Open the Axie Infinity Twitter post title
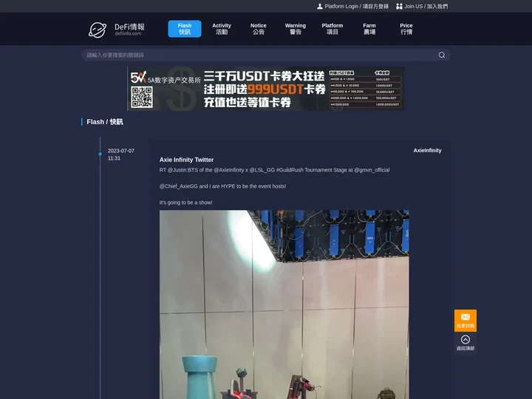532x399 pixels. click(187, 160)
